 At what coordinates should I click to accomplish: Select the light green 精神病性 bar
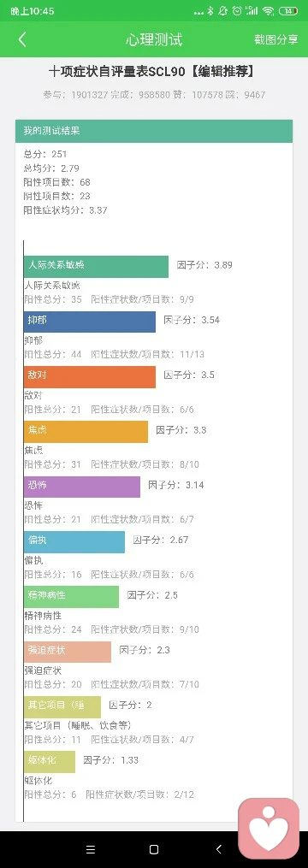(72, 597)
